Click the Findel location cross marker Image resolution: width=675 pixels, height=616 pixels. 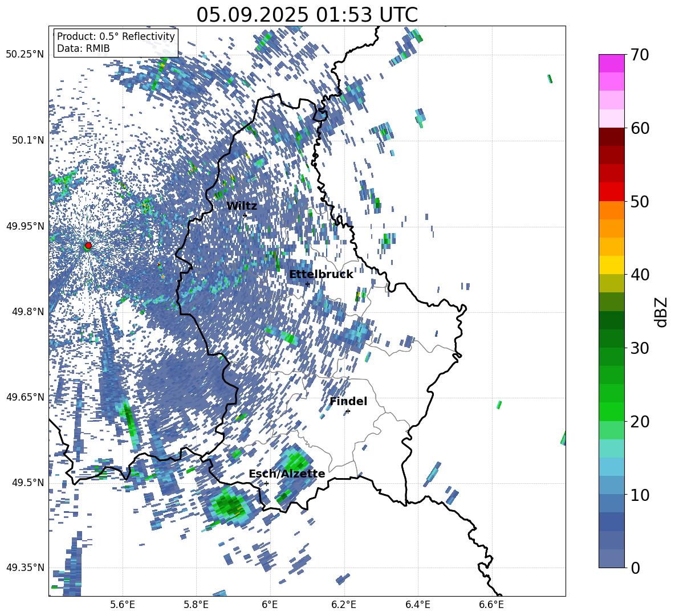coord(348,411)
